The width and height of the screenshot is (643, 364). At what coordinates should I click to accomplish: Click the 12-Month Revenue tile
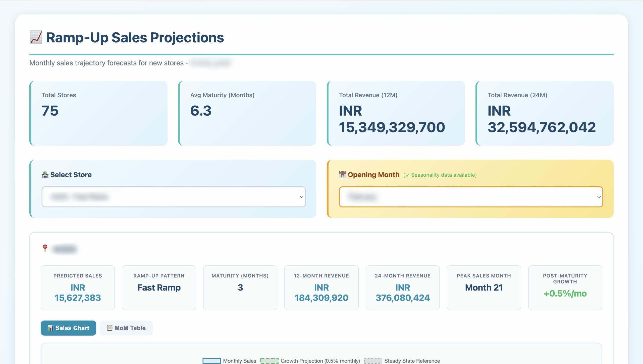[321, 287]
